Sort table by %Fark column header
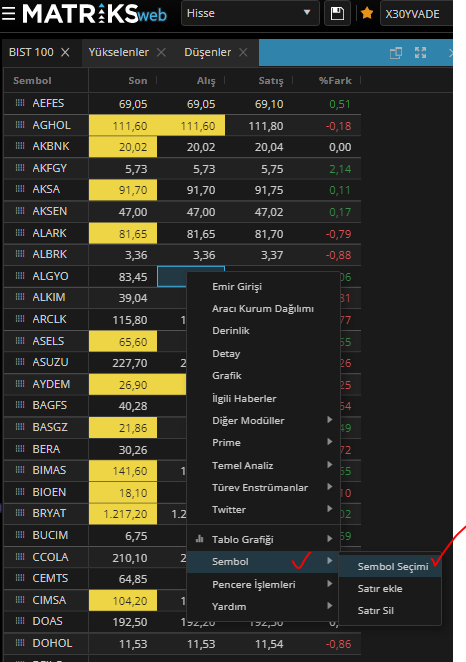Image resolution: width=466 pixels, height=662 pixels. click(335, 80)
